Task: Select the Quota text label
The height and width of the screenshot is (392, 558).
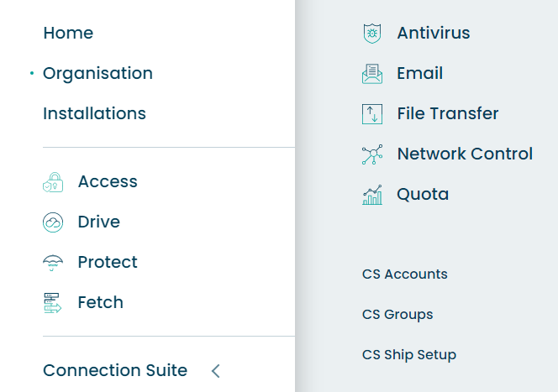Action: click(x=423, y=195)
